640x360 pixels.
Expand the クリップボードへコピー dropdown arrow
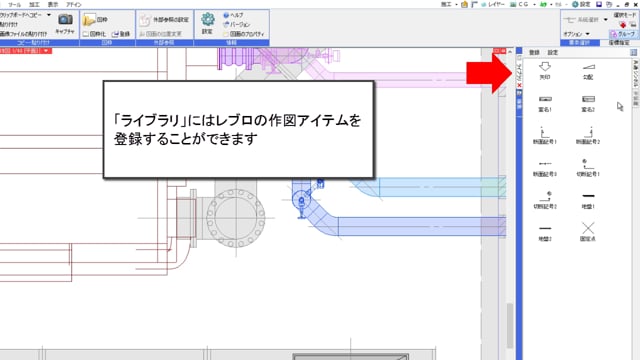point(49,15)
